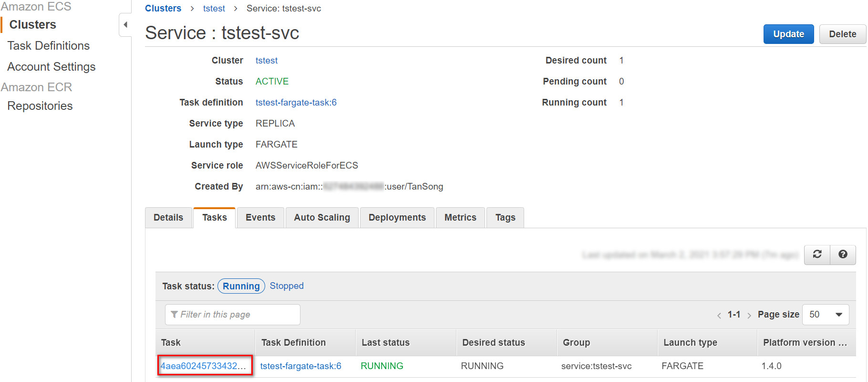Switch to the Details tab
This screenshot has width=868, height=382.
pyautogui.click(x=168, y=218)
